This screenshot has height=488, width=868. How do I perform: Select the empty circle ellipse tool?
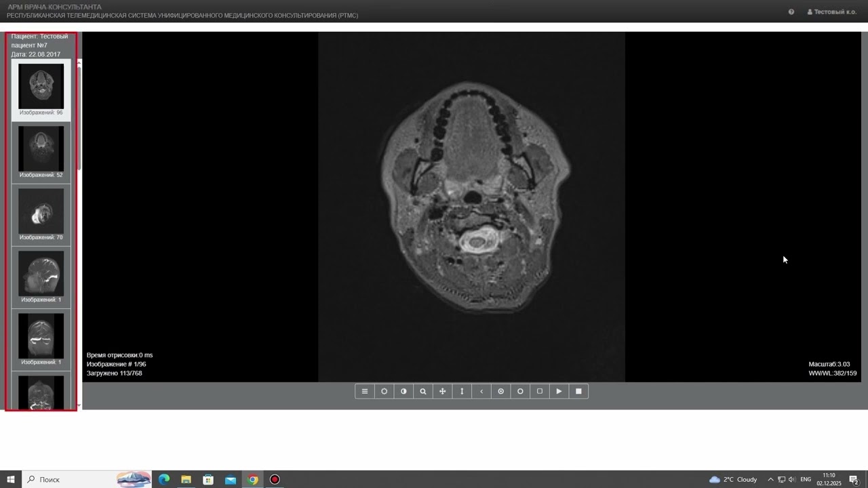click(520, 391)
